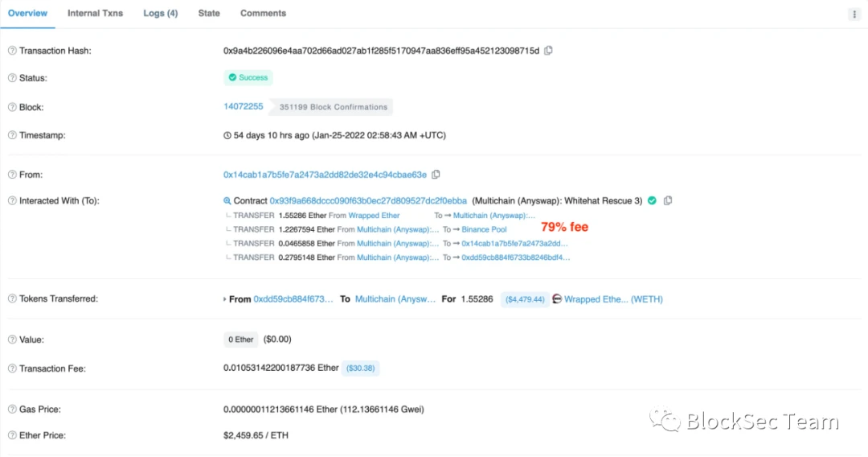Open the Logs (4) tab
Image resolution: width=868 pixels, height=457 pixels.
[x=161, y=14]
